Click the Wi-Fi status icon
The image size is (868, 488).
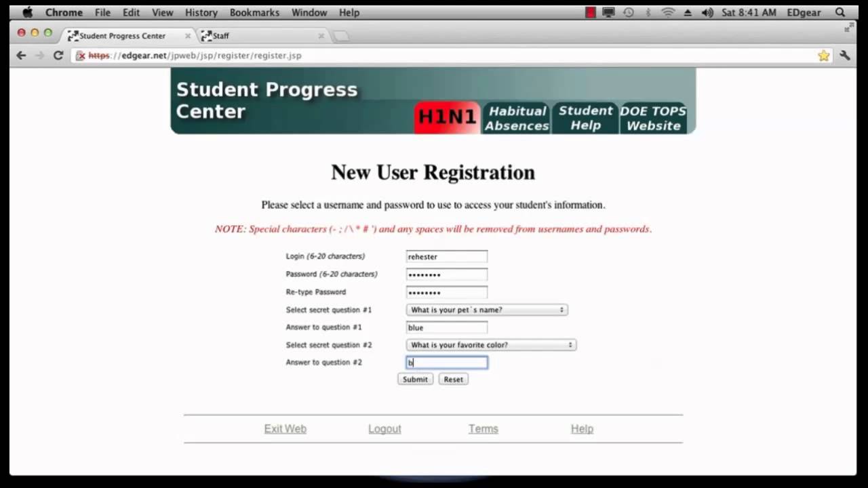point(668,12)
